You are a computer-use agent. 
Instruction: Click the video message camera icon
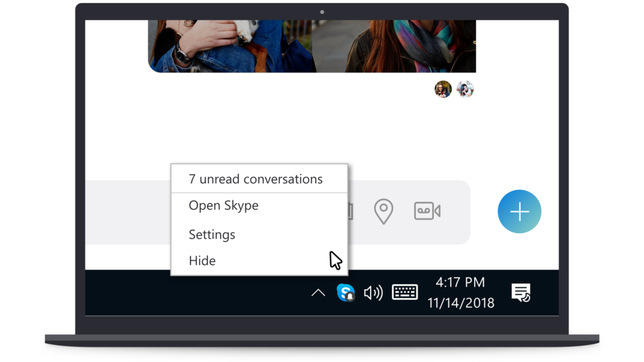427,211
